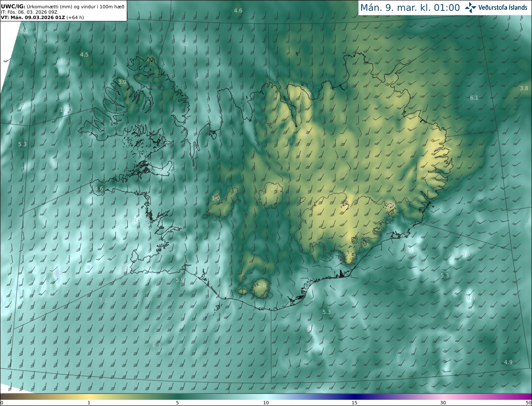The height and width of the screenshot is (406, 532).
Task: Click the colorbar tick label 1
Action: 89,403
